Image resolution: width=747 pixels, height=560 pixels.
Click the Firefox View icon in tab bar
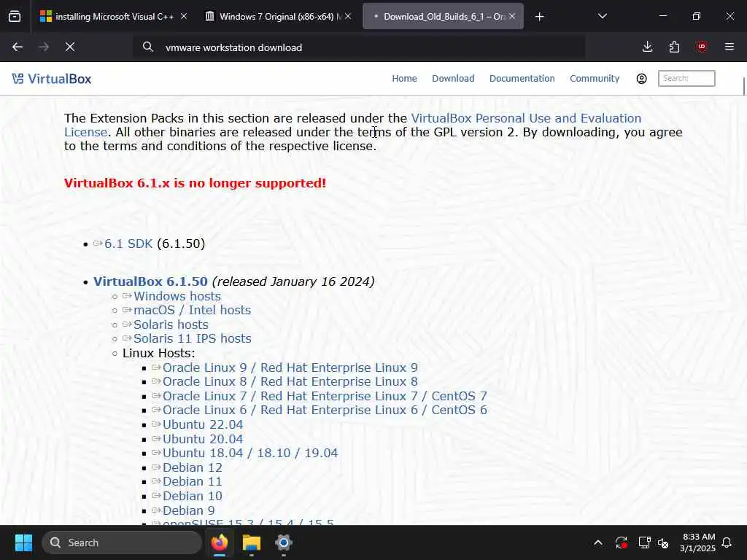(x=15, y=17)
